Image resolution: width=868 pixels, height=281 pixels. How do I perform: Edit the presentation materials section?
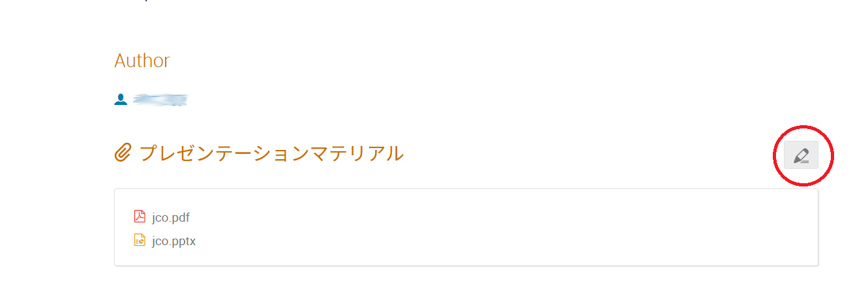[x=801, y=155]
